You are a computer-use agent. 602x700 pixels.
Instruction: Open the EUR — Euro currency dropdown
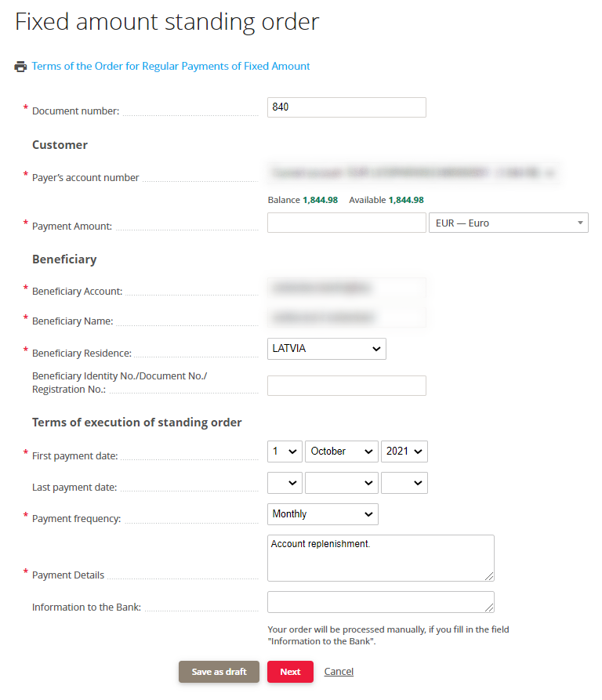click(x=509, y=223)
